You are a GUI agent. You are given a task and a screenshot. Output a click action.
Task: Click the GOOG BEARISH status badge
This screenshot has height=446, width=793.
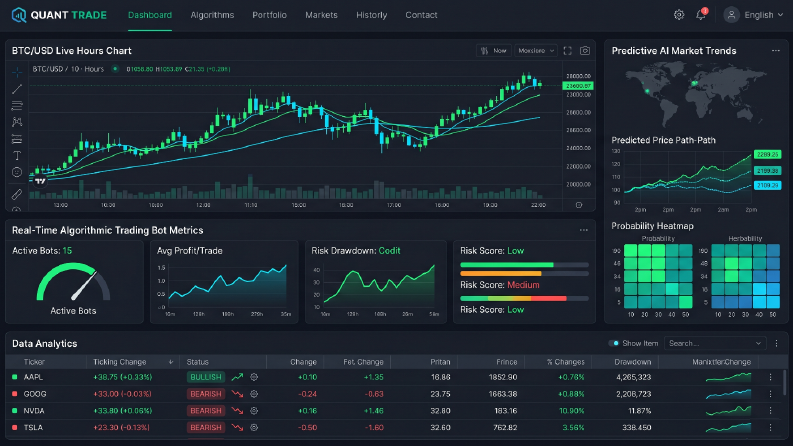point(206,393)
